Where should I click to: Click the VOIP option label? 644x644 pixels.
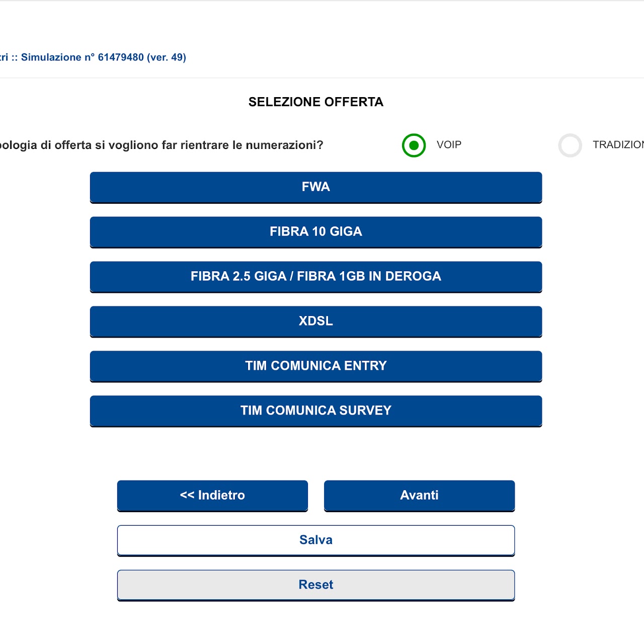(449, 145)
